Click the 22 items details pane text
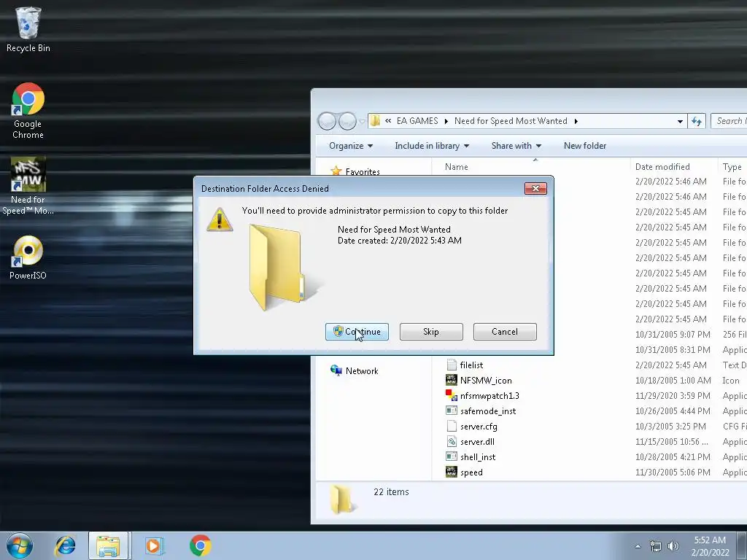This screenshot has height=560, width=747. click(x=391, y=492)
